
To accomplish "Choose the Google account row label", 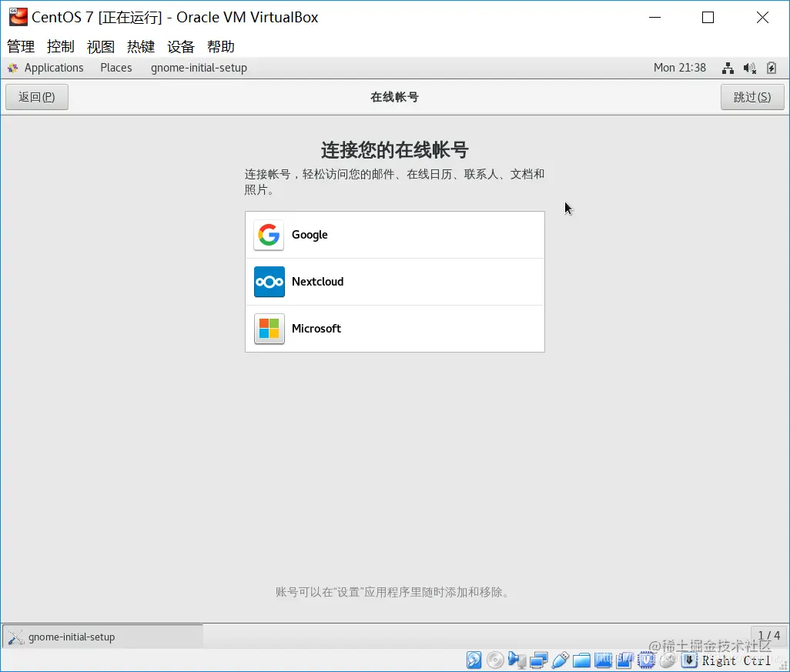I will point(310,235).
